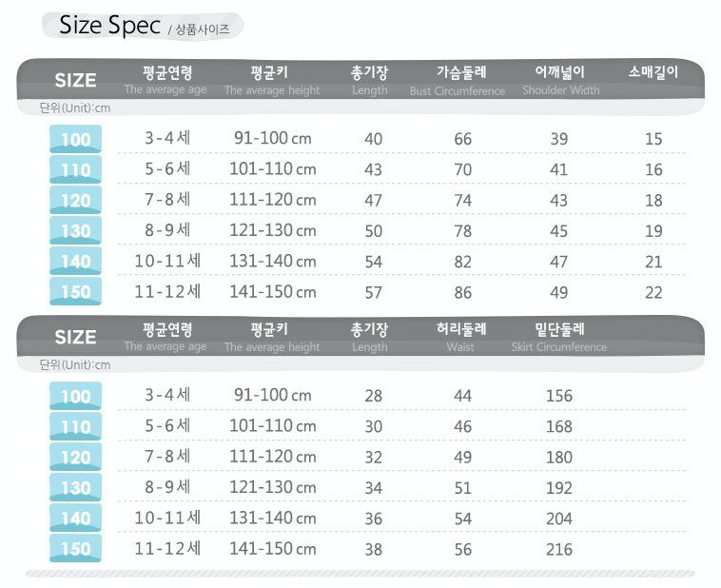This screenshot has width=721, height=588.
Task: Click bust circumference value 66
Action: pyautogui.click(x=462, y=140)
